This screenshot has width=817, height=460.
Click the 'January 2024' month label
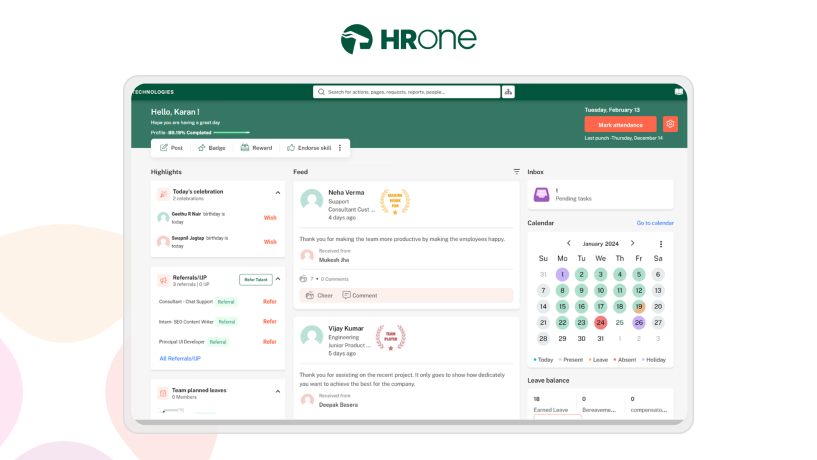(x=600, y=244)
